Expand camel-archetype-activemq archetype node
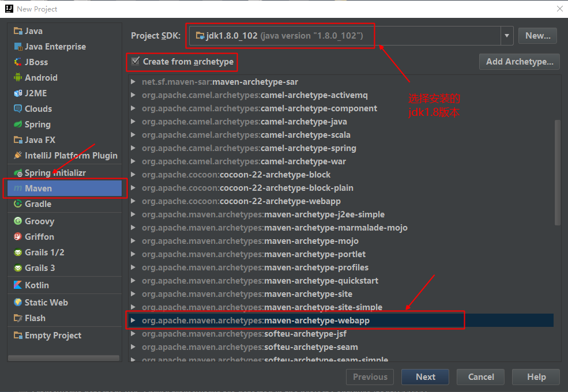This screenshot has height=392, width=568. coord(134,95)
